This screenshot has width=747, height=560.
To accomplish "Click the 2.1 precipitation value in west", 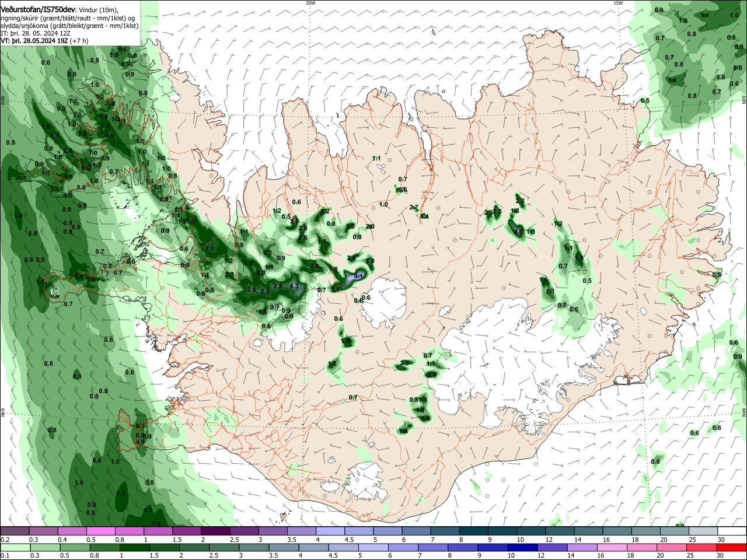I will [x=210, y=249].
